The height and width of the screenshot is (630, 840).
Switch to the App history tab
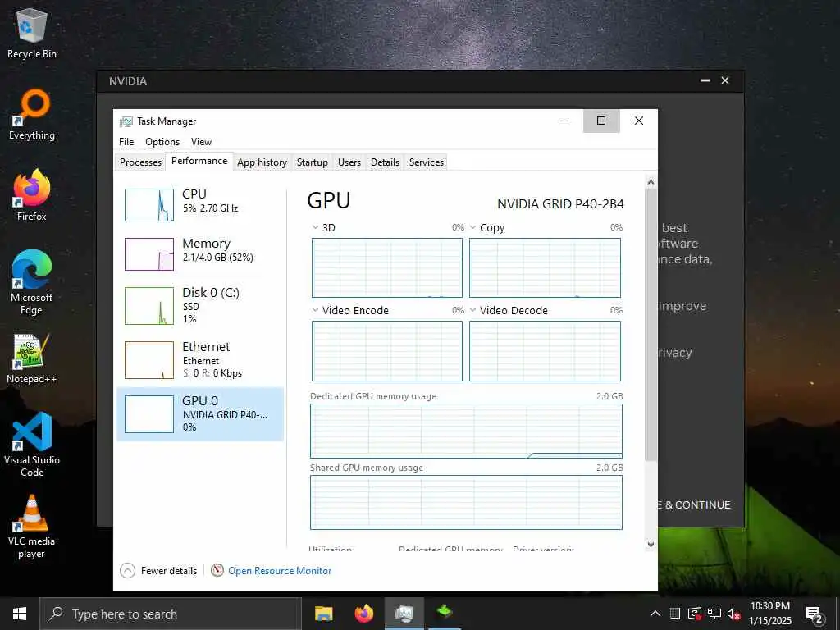[262, 162]
